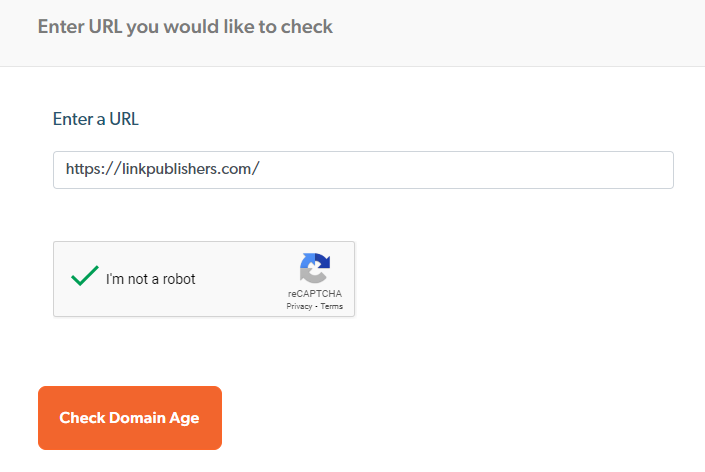This screenshot has height=472, width=705.
Task: Open the reCAPTCHA Terms link
Action: (x=332, y=307)
